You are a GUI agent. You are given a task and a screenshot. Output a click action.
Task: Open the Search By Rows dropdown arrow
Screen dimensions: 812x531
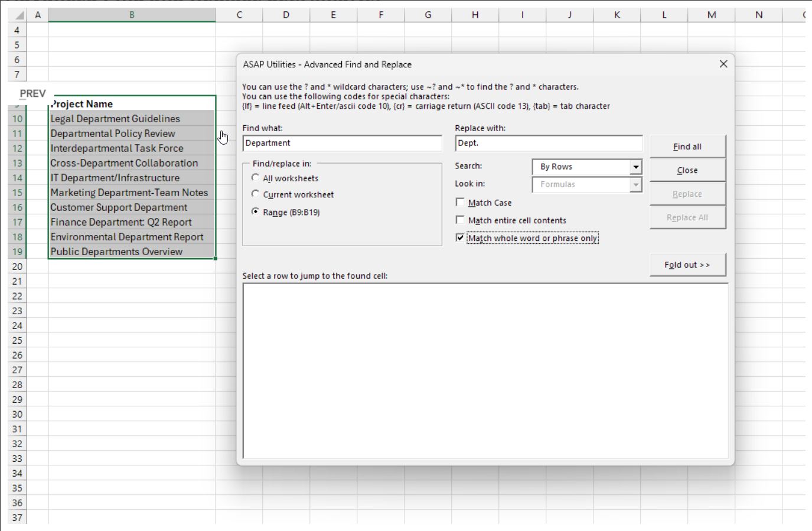[x=635, y=167]
